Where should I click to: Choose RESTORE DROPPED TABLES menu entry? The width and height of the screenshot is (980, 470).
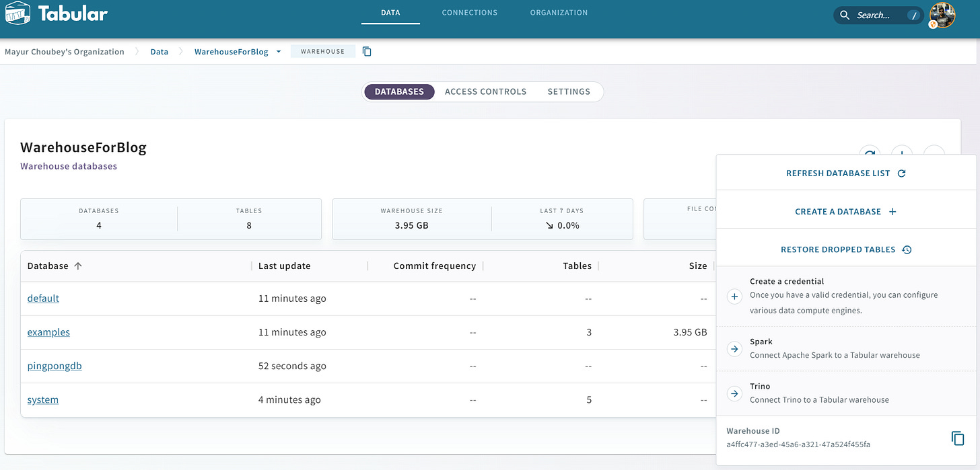click(846, 249)
